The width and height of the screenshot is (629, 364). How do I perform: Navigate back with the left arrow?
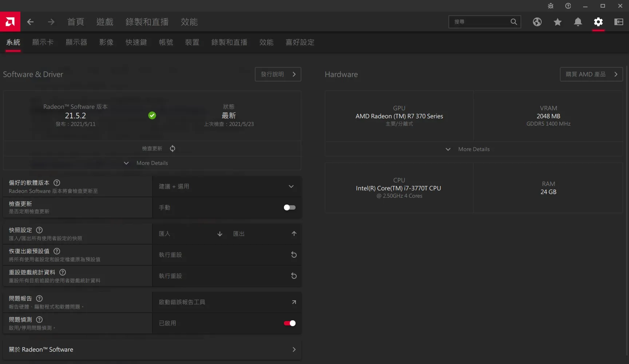[x=31, y=22]
